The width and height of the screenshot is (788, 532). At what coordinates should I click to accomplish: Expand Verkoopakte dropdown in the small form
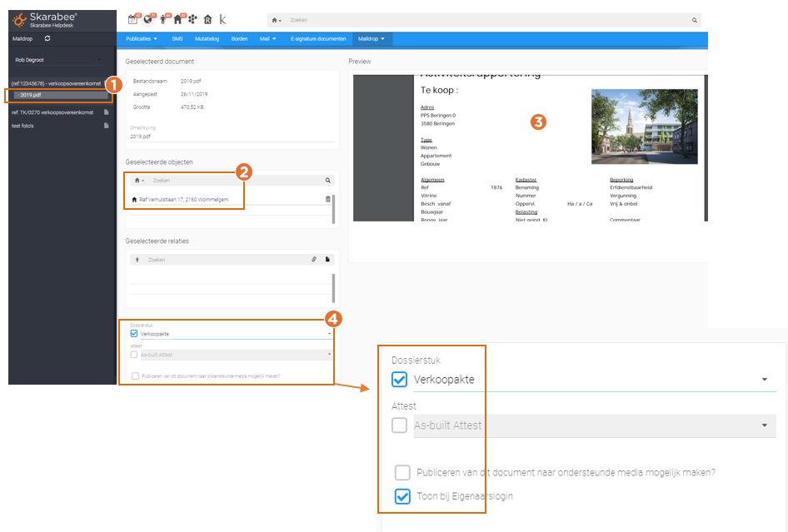[x=329, y=334]
